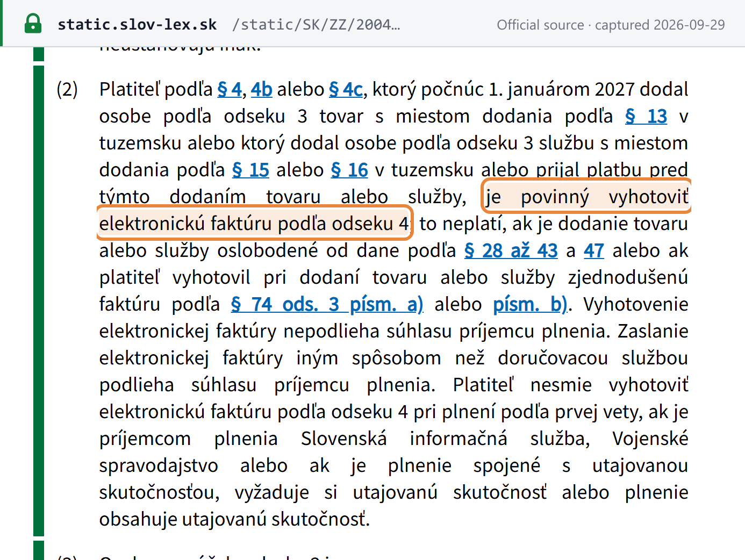Open the § 4c link
This screenshot has width=745, height=560.
point(346,89)
